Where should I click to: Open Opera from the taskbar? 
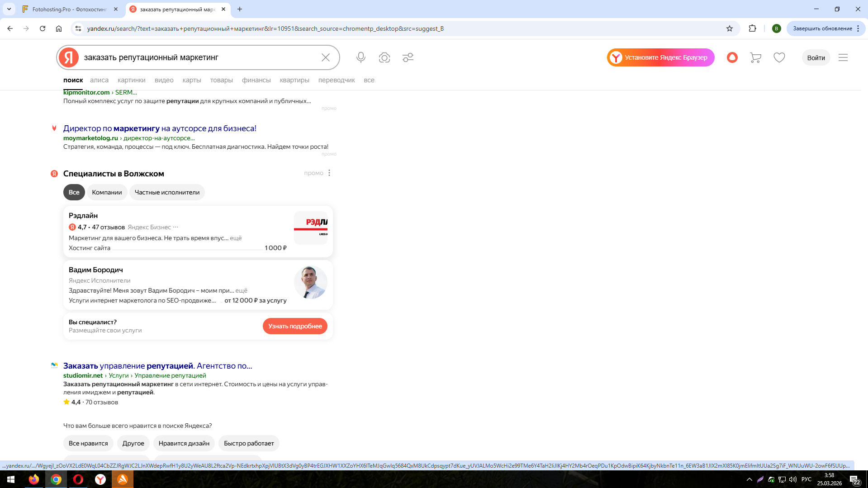point(78,479)
